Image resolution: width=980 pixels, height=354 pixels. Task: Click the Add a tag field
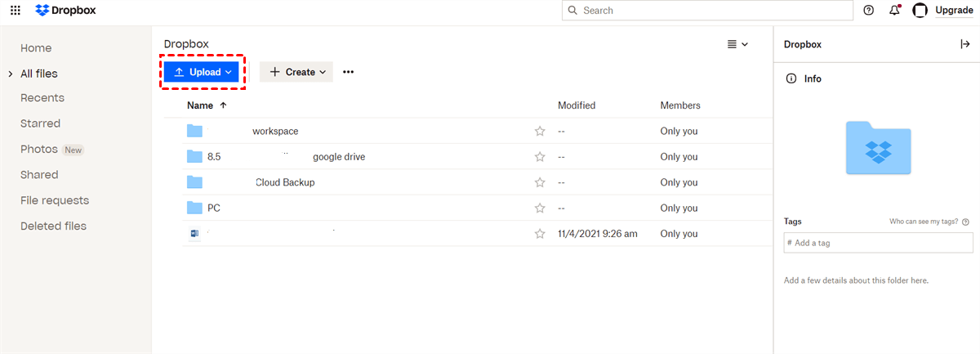(x=878, y=243)
